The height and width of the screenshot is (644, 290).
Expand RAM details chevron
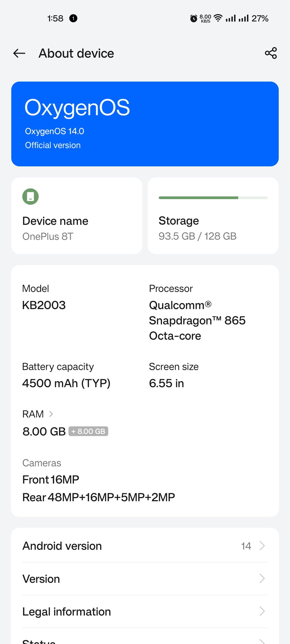51,414
